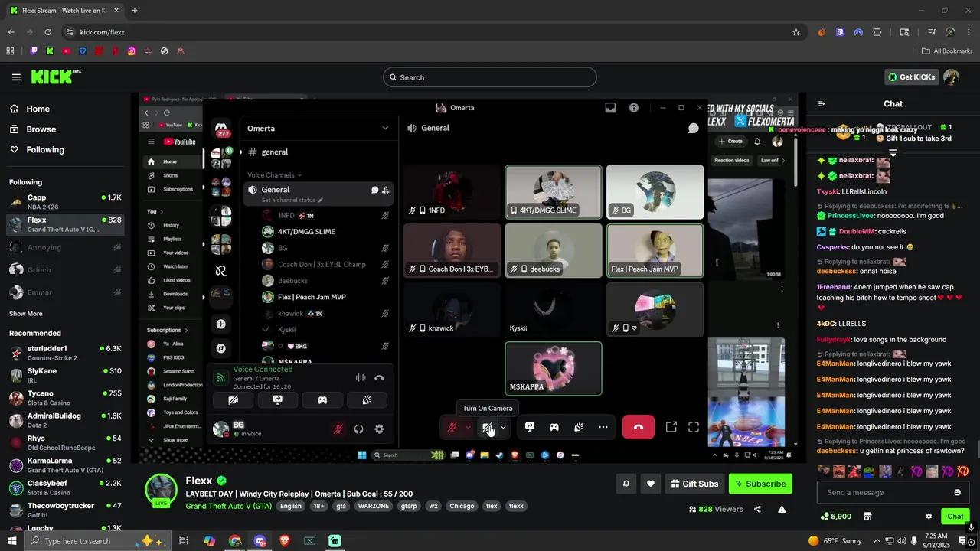The image size is (980, 551).
Task: Expand followed channels with Show More
Action: [x=26, y=314]
